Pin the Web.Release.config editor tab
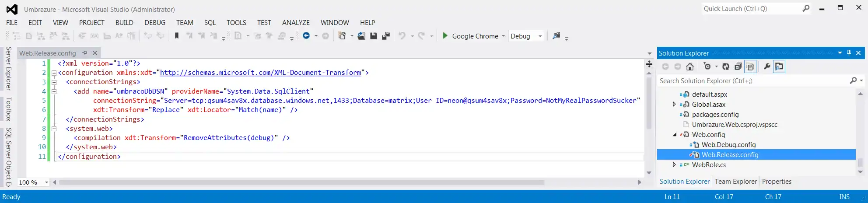This screenshot has height=203, width=868. click(x=84, y=53)
